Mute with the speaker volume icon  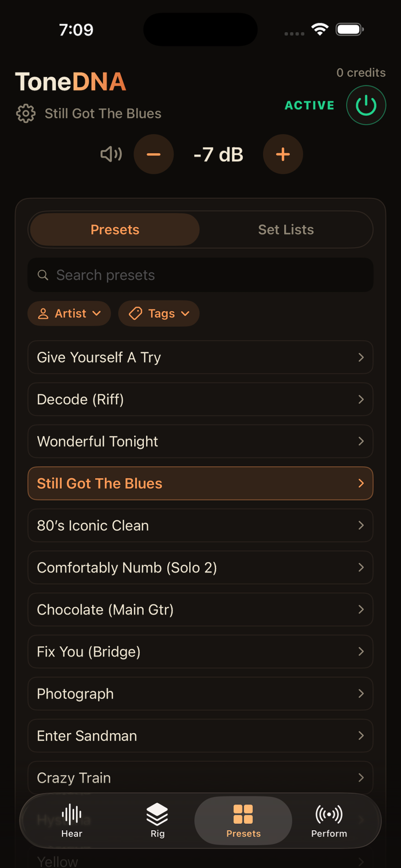tap(111, 154)
